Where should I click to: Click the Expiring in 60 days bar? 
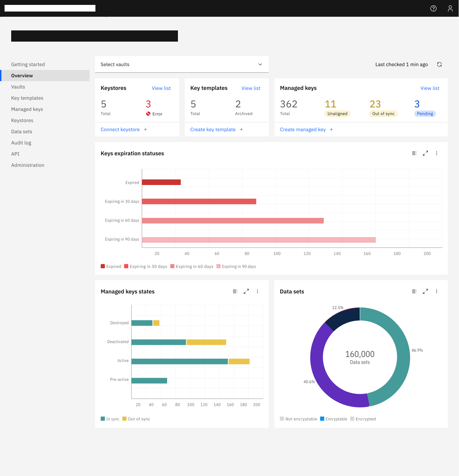(x=233, y=221)
